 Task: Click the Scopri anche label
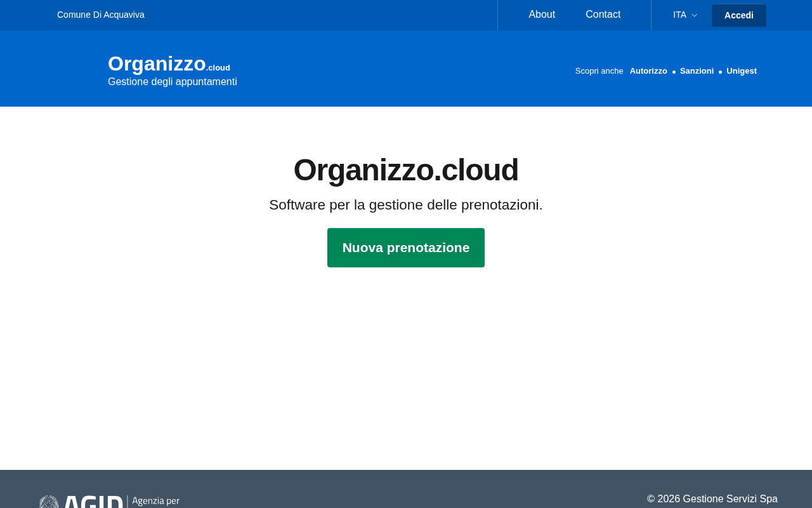click(599, 71)
